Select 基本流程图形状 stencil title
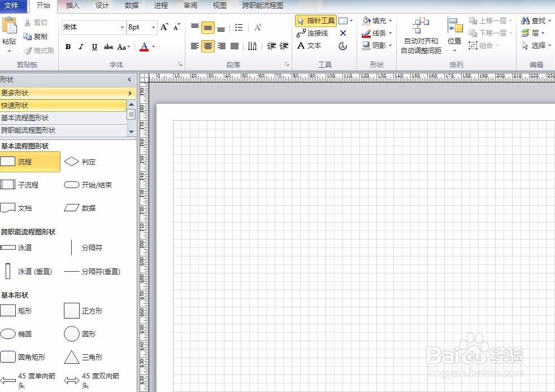The image size is (555, 392). [63, 118]
